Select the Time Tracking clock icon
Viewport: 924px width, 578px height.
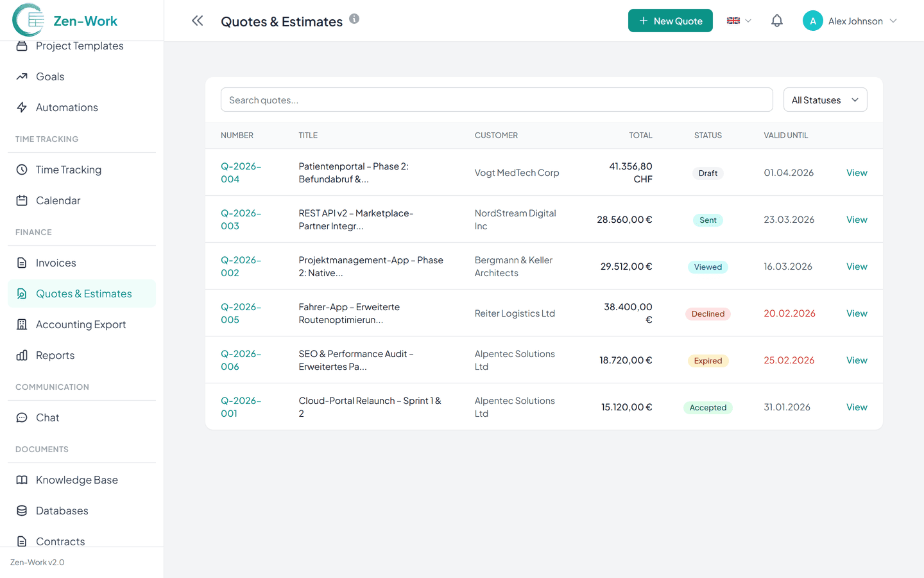point(22,170)
